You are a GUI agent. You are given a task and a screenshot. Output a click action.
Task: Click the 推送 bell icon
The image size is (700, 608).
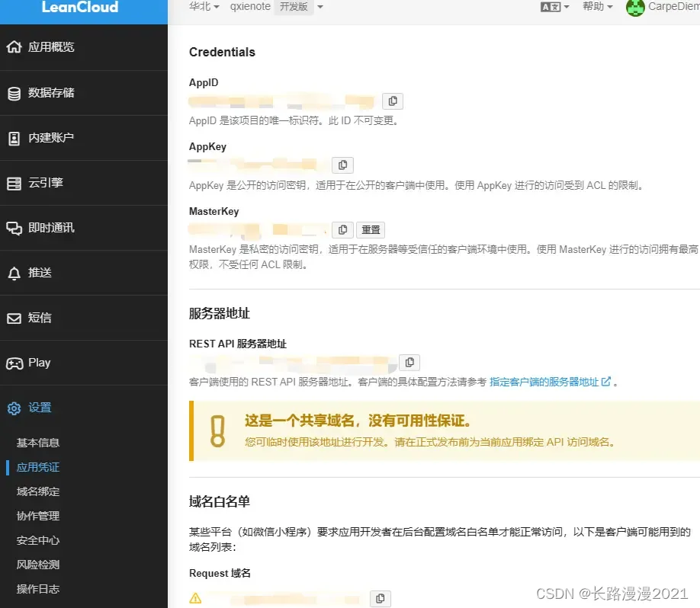[14, 274]
